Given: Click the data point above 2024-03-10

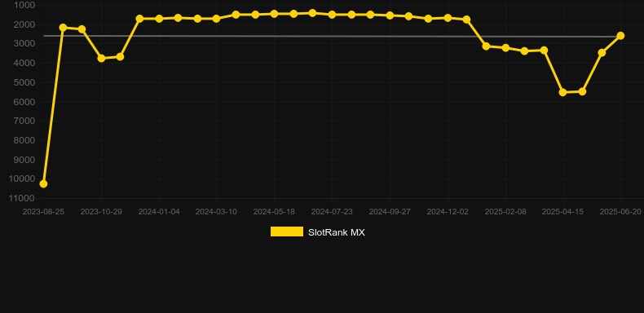Looking at the screenshot, I should coord(217,19).
